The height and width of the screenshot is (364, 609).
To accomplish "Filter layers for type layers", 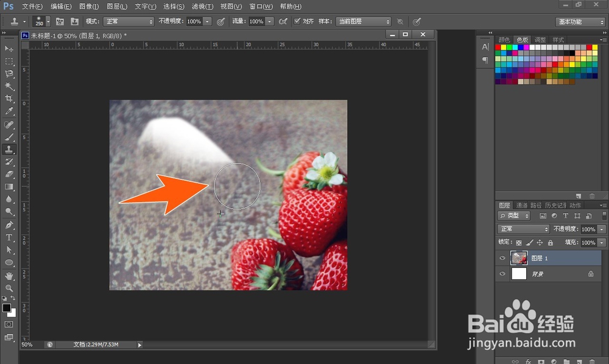I will (566, 215).
